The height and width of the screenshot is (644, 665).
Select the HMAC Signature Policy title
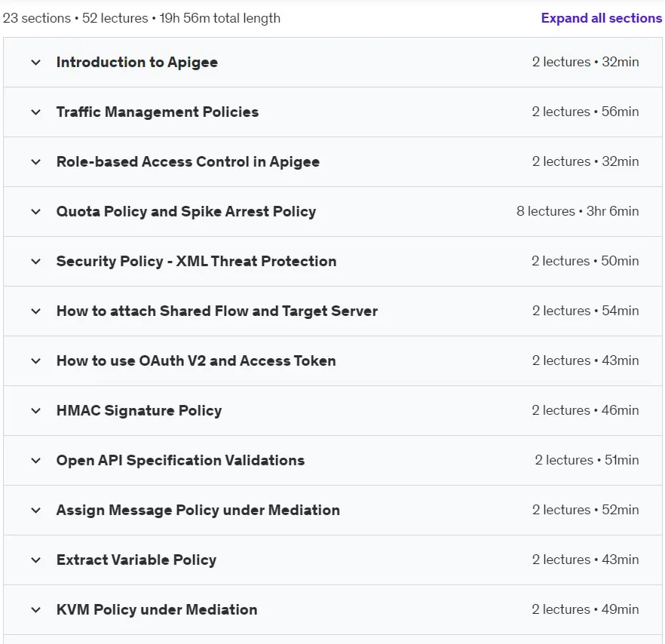coord(139,411)
